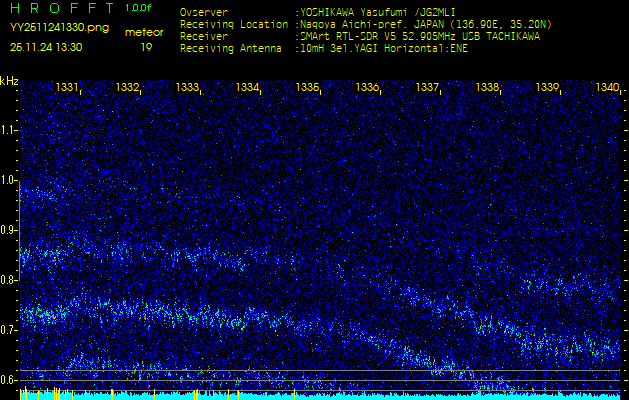
Task: Click the 1335 time tick label
Action: tap(308, 88)
